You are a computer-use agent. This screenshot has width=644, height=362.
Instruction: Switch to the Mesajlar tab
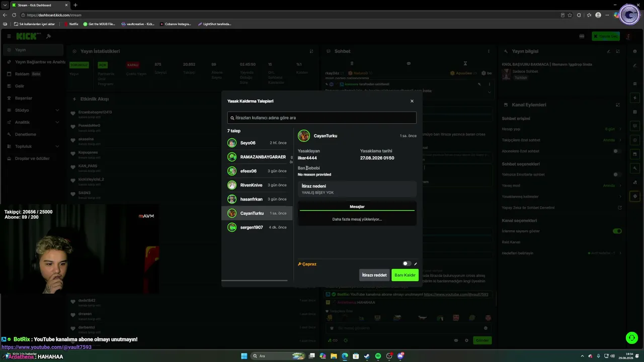coord(357,207)
